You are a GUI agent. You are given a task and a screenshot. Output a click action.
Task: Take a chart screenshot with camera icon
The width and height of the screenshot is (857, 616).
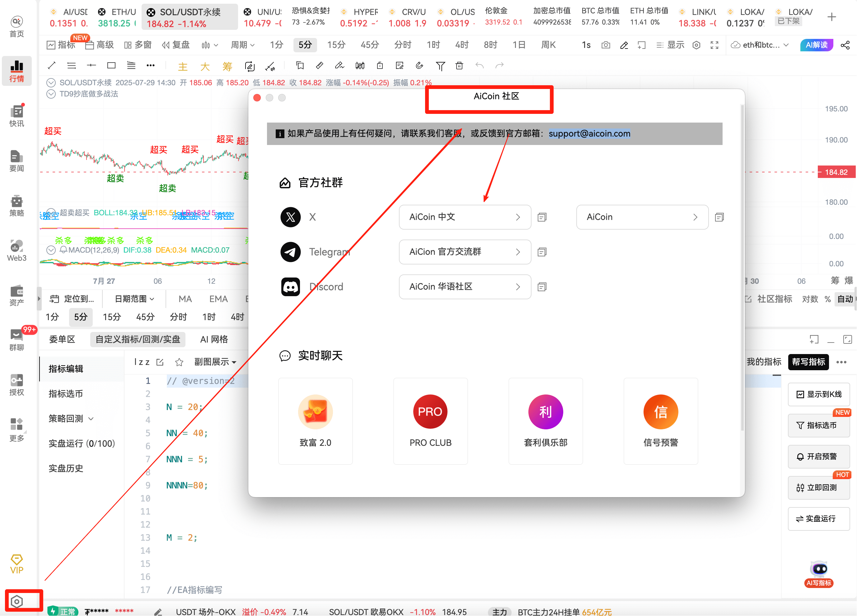606,45
